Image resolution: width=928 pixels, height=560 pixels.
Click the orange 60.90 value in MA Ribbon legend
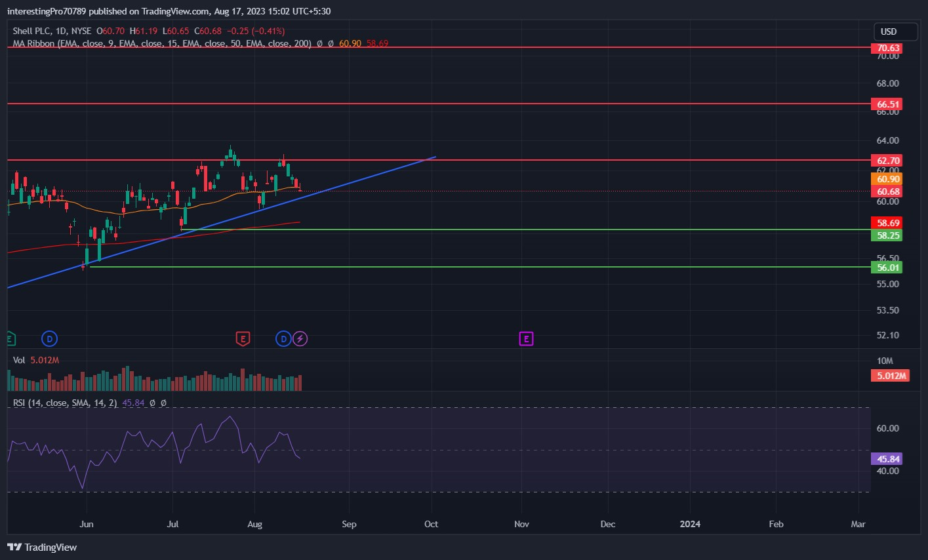pyautogui.click(x=350, y=43)
